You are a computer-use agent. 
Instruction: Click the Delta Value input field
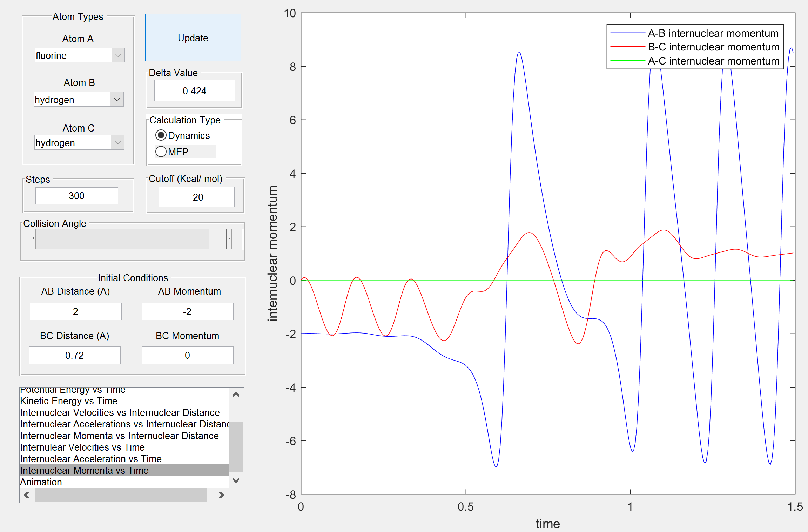click(x=195, y=91)
